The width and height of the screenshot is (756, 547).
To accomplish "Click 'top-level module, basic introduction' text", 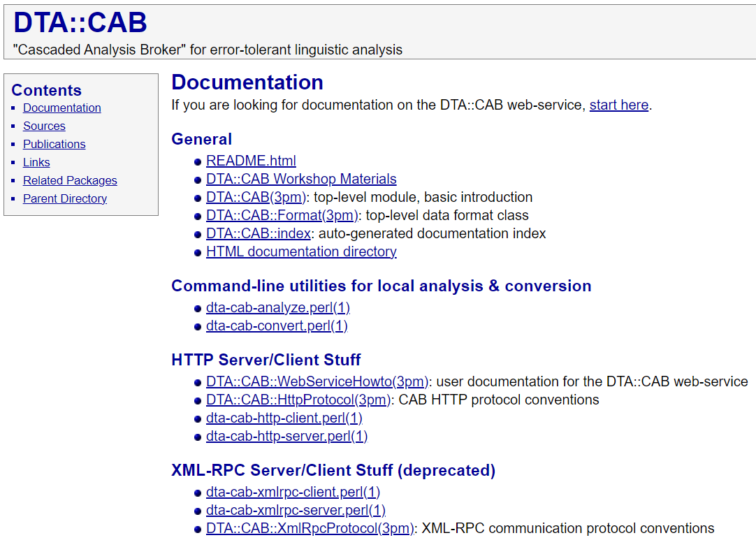I will pyautogui.click(x=423, y=197).
